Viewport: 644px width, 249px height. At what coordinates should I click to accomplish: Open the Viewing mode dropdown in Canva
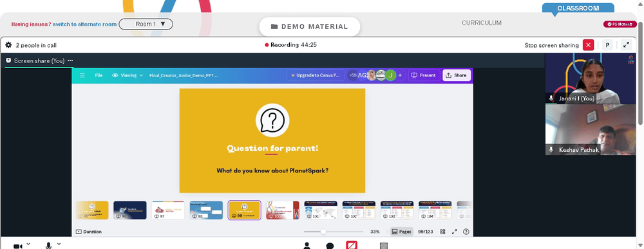click(x=128, y=75)
